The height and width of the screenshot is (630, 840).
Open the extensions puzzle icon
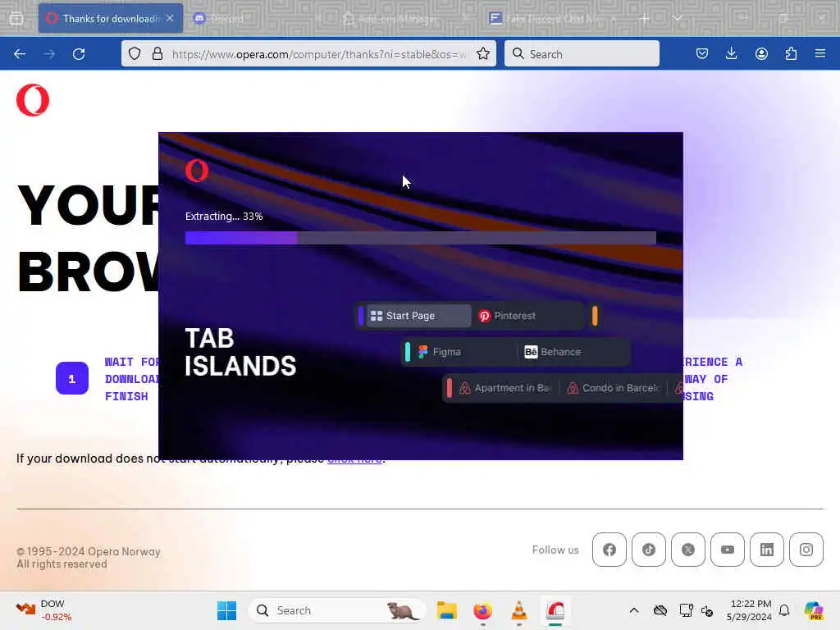point(791,53)
